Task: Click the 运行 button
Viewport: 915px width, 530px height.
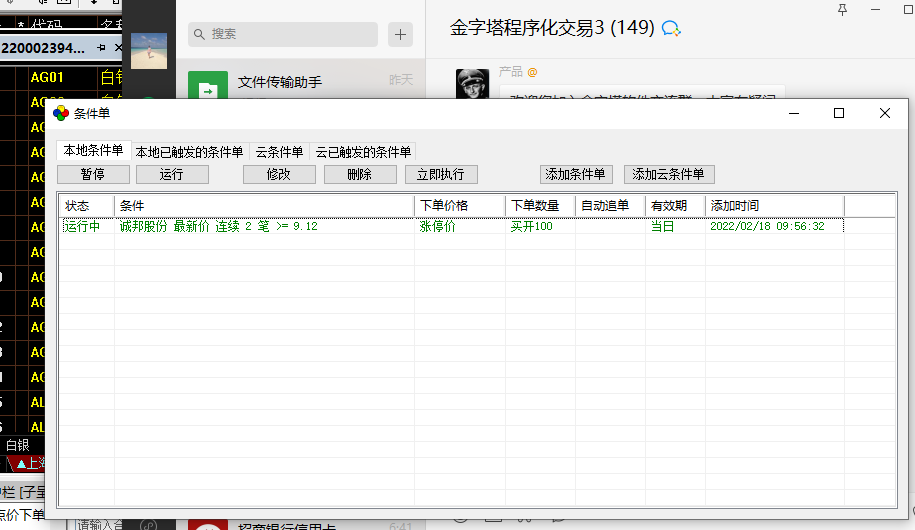Action: (x=172, y=175)
